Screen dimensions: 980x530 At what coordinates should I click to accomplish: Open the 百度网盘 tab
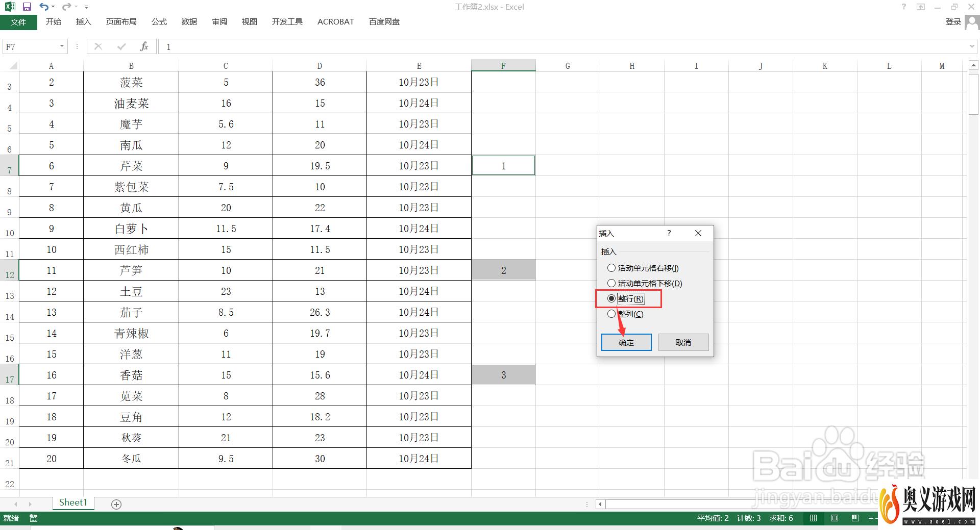pyautogui.click(x=384, y=22)
